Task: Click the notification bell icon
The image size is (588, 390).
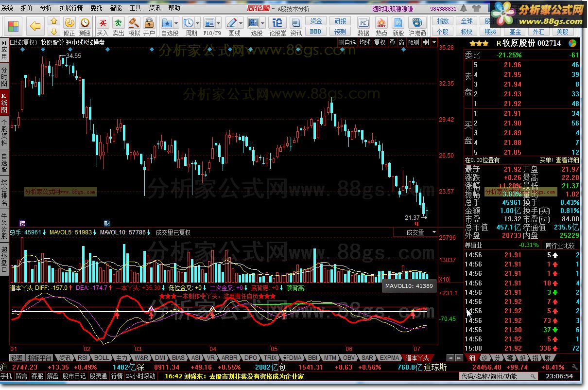Action: 464,8
